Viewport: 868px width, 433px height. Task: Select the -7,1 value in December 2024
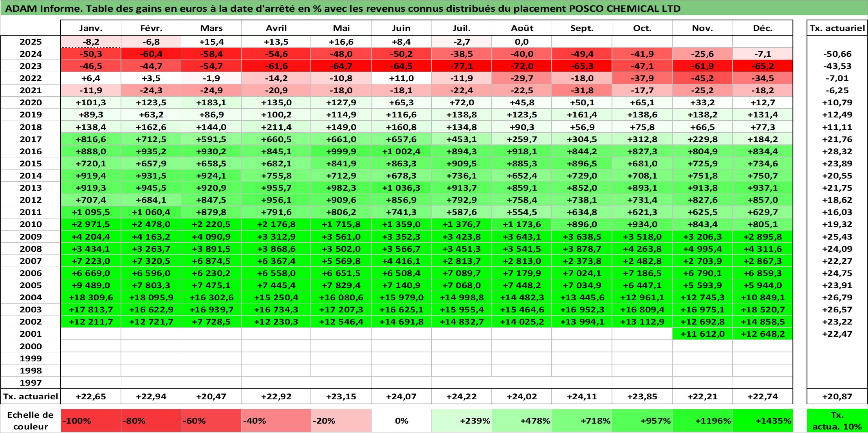coord(763,54)
